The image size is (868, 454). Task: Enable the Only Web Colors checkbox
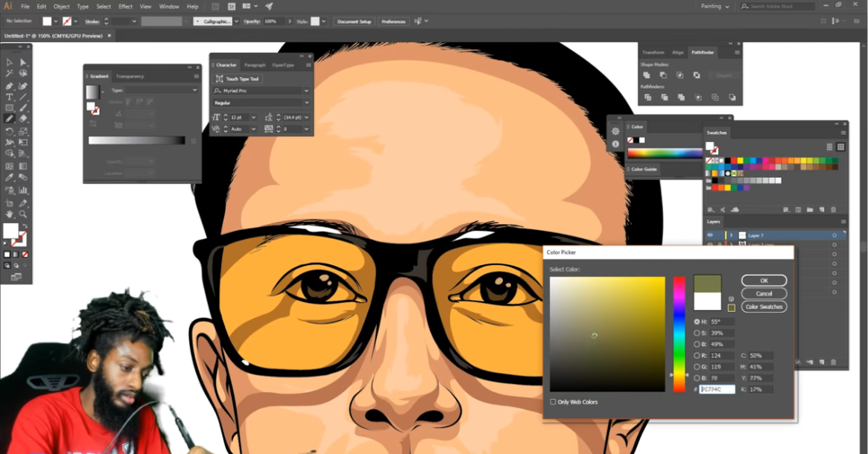pos(553,402)
